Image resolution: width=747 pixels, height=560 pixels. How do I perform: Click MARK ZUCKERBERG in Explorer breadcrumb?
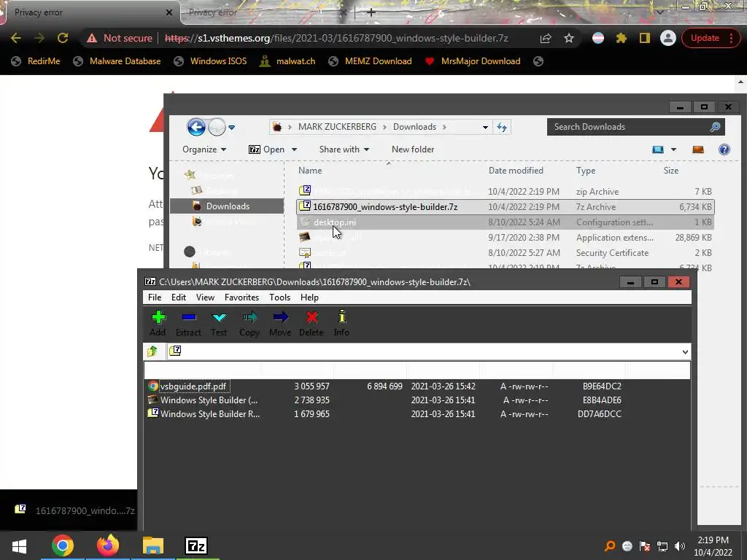pos(337,127)
